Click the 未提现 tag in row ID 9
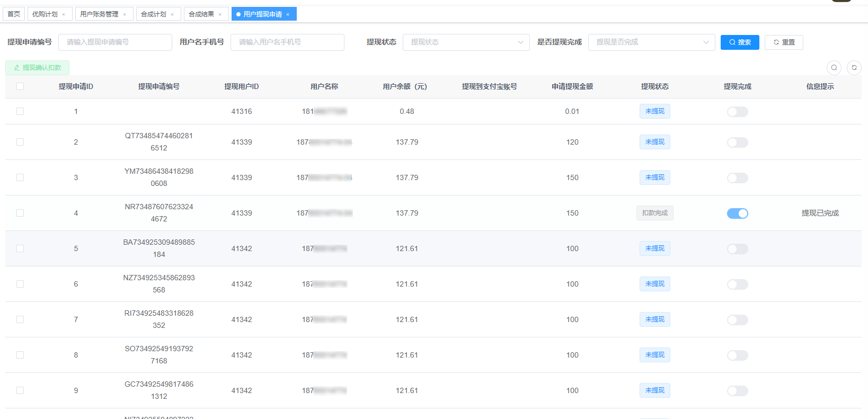Viewport: 868px width, 419px height. 655,390
